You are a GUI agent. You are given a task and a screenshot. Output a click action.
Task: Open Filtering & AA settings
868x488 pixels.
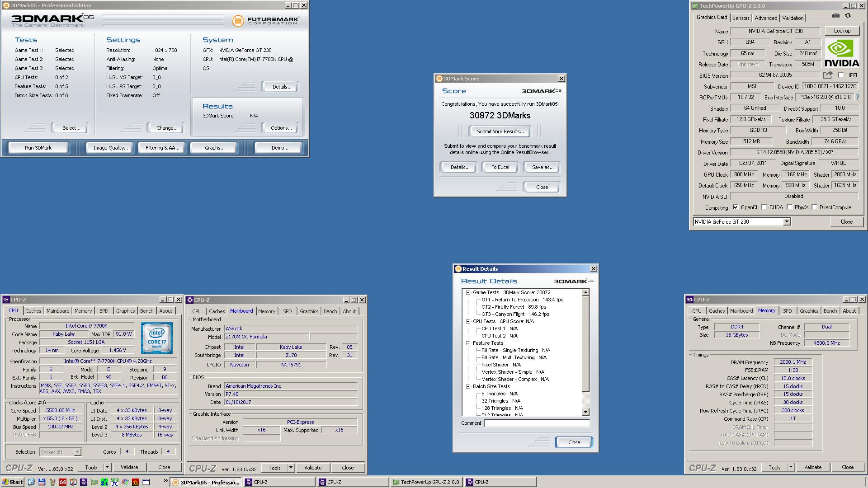(x=162, y=148)
